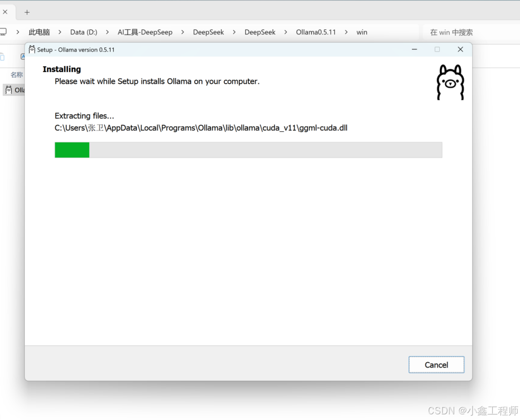Expand chevron after 此电脑 in breadcrumb
520x420 pixels.
[60, 32]
